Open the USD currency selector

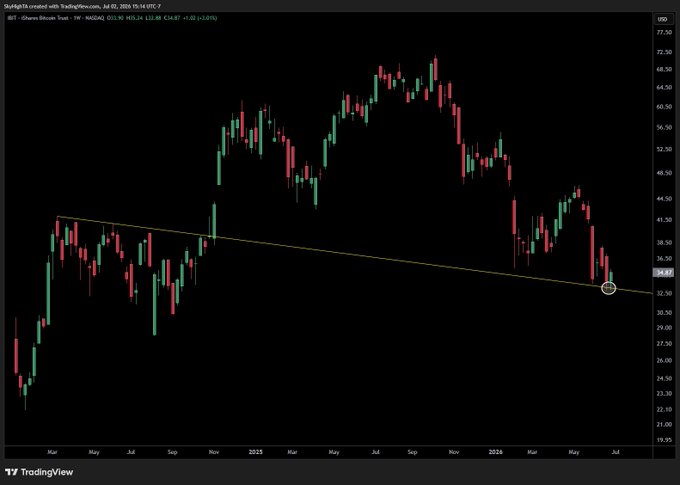point(662,20)
